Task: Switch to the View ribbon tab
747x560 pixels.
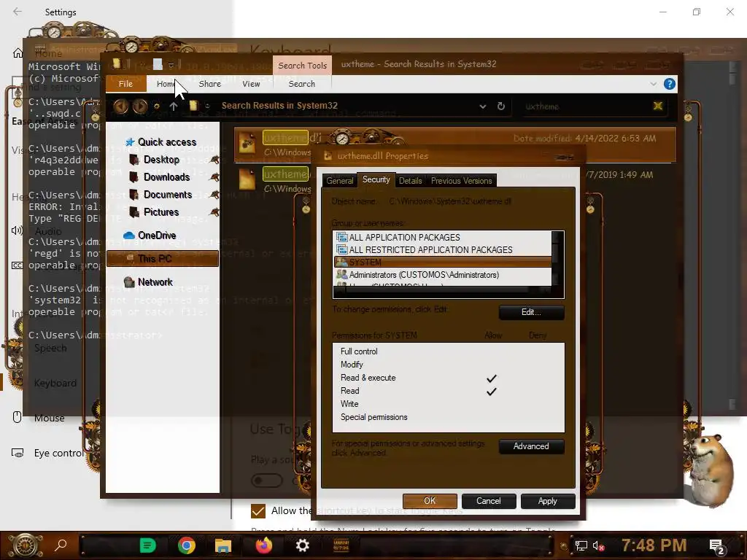Action: [x=251, y=84]
